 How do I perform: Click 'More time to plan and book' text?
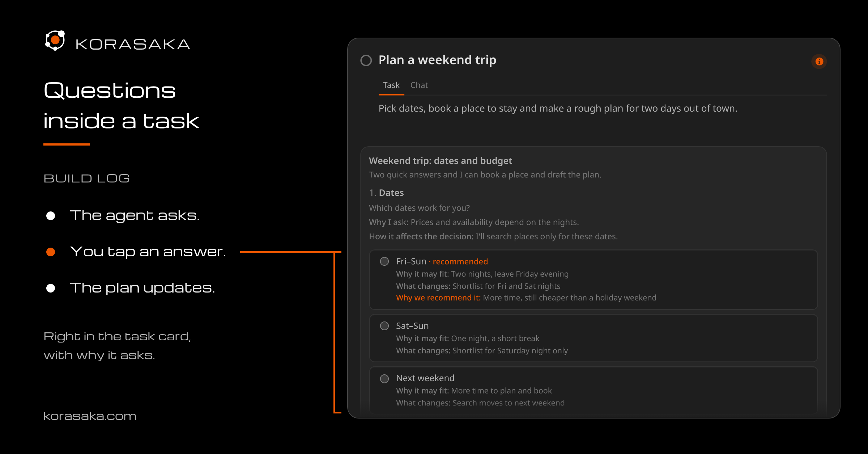point(501,391)
